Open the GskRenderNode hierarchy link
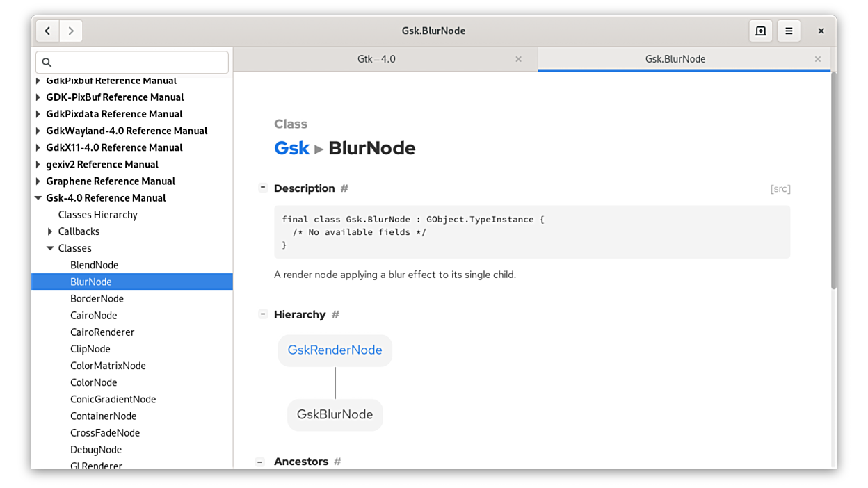The image size is (868, 488). [335, 350]
